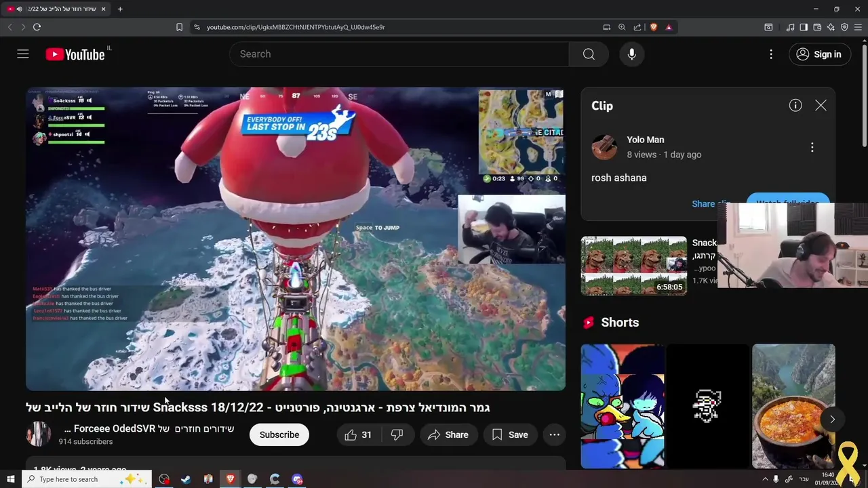This screenshot has width=868, height=488.
Task: Click install app icon in address bar
Action: (606, 27)
